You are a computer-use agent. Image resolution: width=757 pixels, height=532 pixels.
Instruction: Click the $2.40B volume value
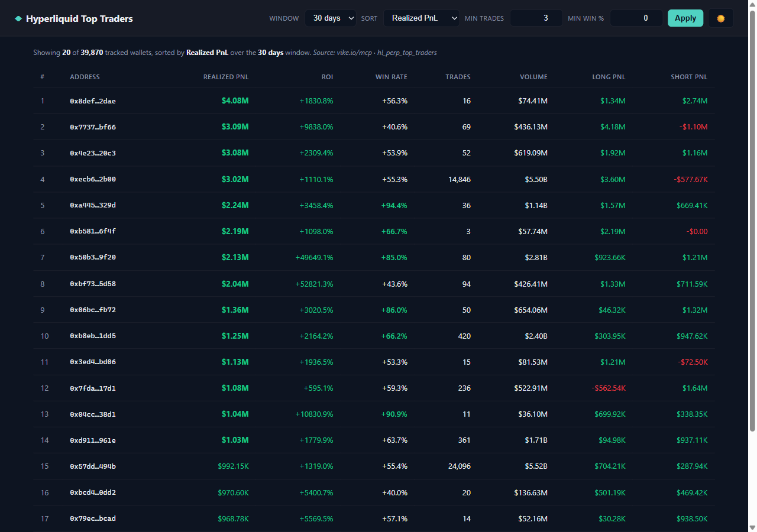536,336
